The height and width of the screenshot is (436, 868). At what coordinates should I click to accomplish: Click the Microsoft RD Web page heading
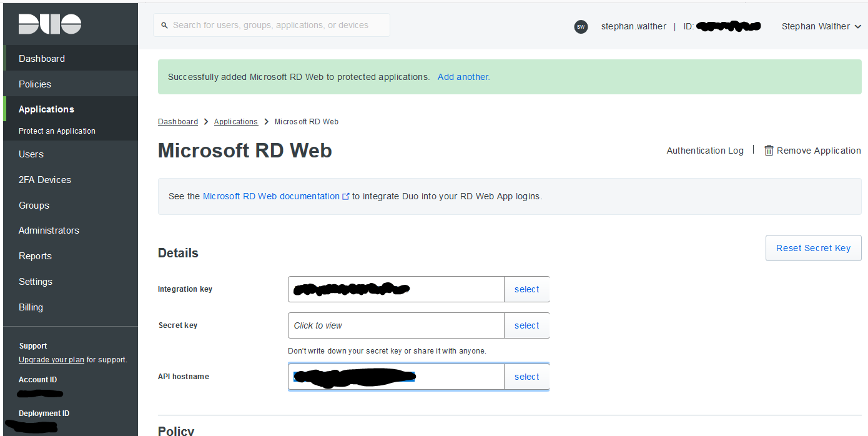pos(245,151)
